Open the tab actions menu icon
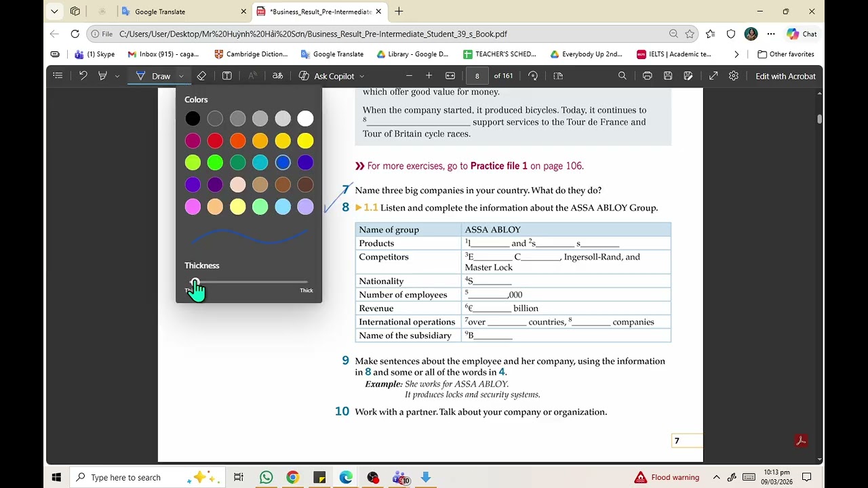Viewport: 868px width, 488px height. 75,12
